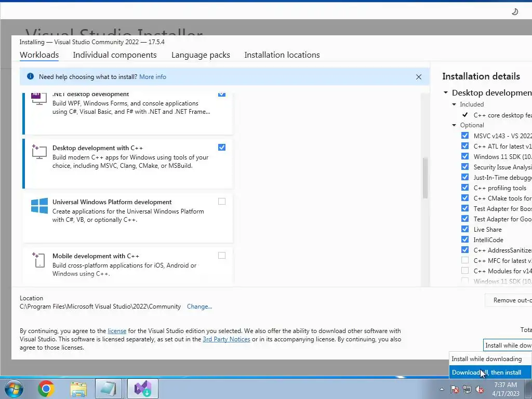Open the Windows Start menu

click(14, 389)
